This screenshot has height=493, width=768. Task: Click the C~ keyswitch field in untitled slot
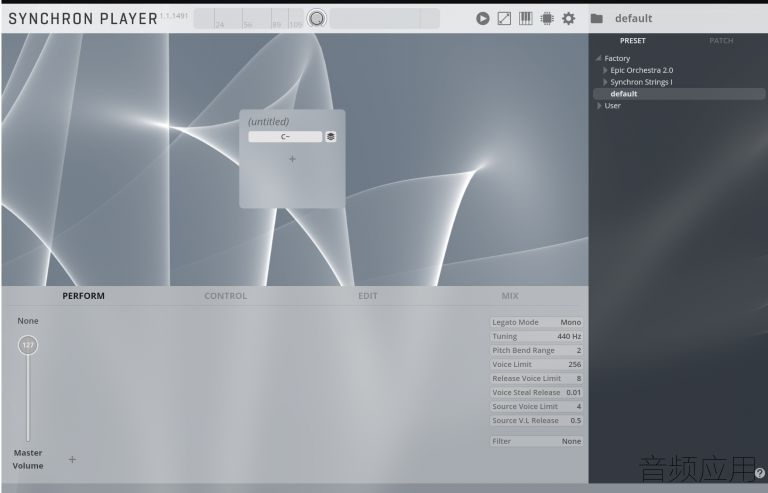[285, 137]
